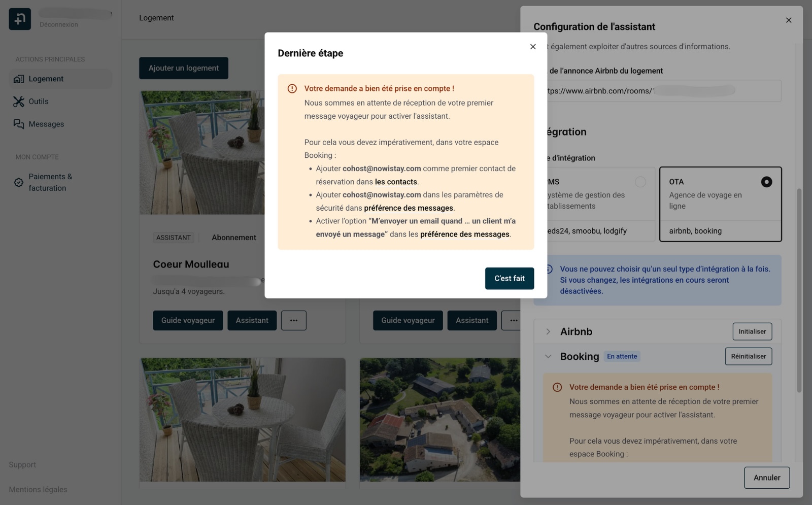
Task: Click the configuration panel vertical scrollbar
Action: click(799, 290)
